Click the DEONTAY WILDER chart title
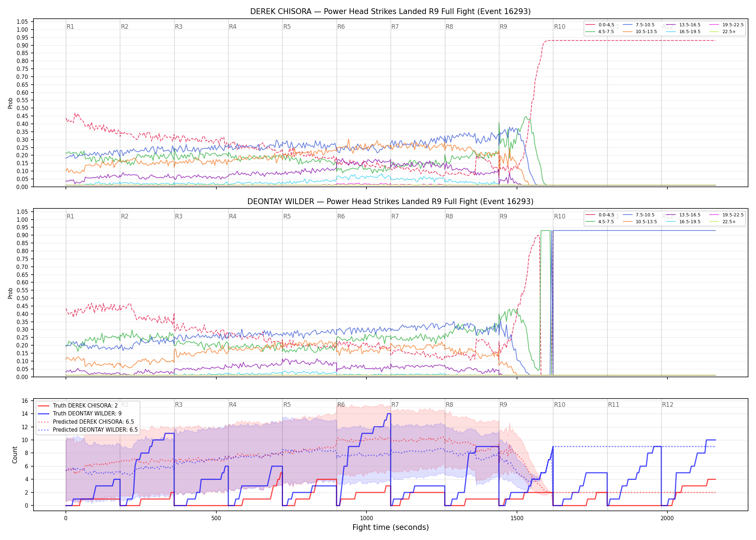 coord(390,202)
